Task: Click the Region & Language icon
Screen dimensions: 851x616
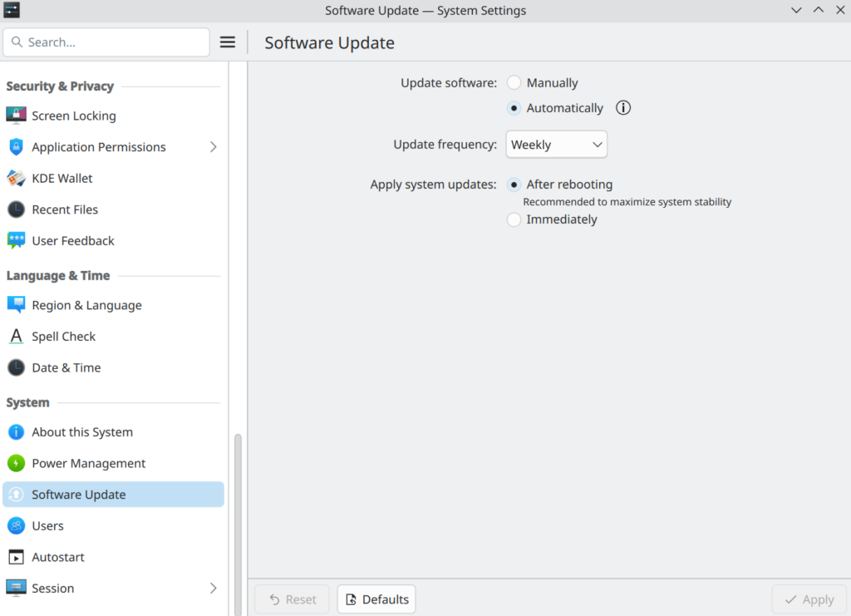Action: point(17,305)
